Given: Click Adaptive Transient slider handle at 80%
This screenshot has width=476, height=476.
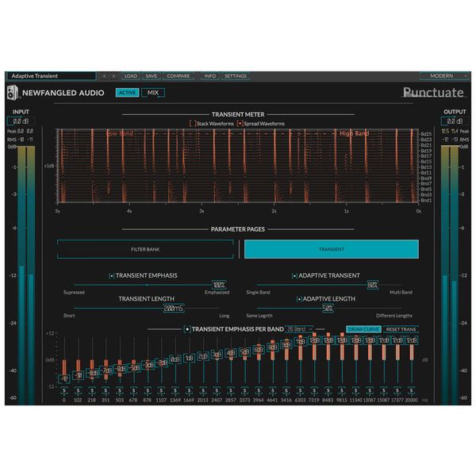Looking at the screenshot, I should point(373,285).
